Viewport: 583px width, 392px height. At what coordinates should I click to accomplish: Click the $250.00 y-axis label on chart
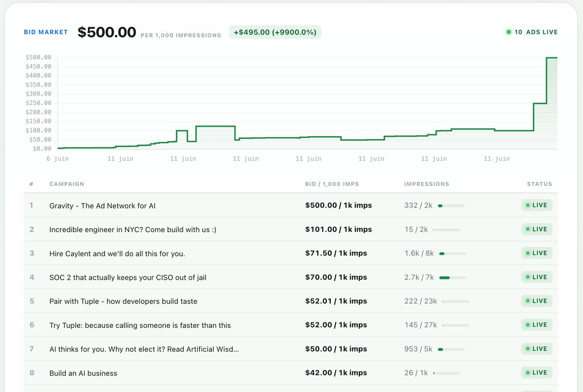[x=38, y=103]
